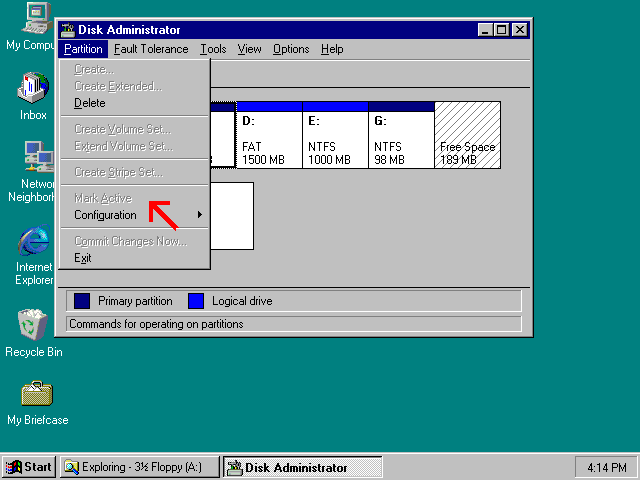Select the D: FAT 1500 MB partition
Image resolution: width=640 pixels, height=480 pixels.
pos(269,135)
